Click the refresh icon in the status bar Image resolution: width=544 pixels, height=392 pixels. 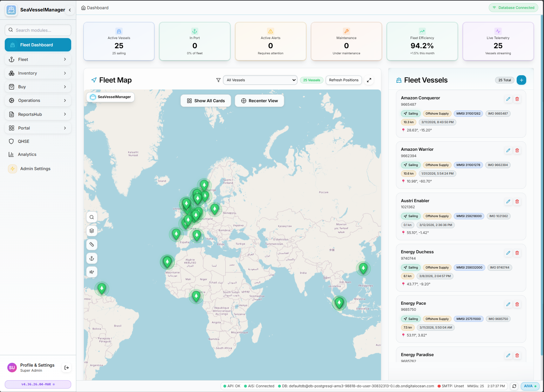(x=514, y=386)
